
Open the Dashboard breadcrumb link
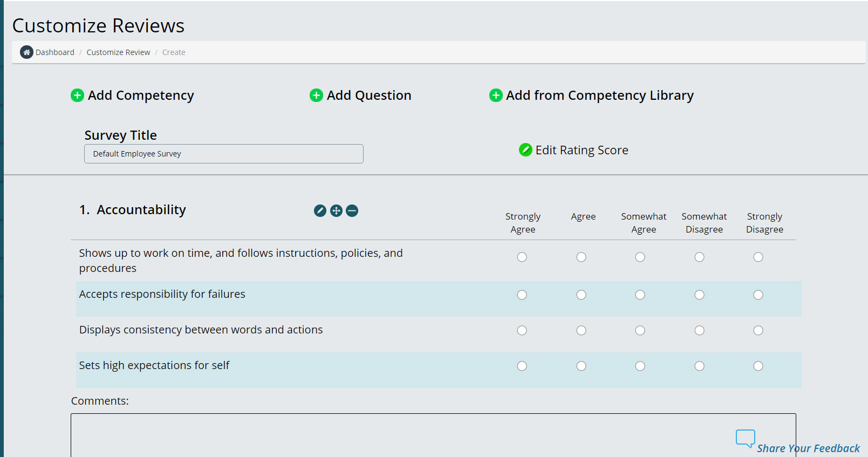coord(55,52)
